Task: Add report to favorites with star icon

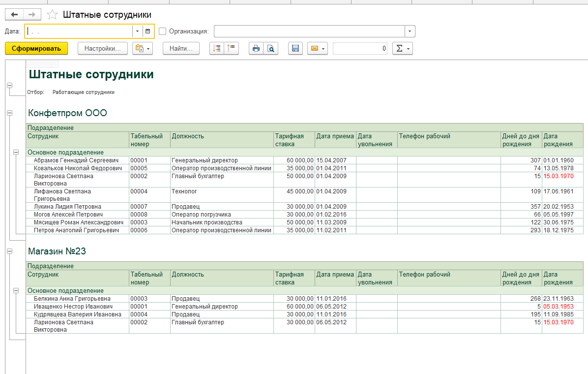Action: pyautogui.click(x=52, y=15)
